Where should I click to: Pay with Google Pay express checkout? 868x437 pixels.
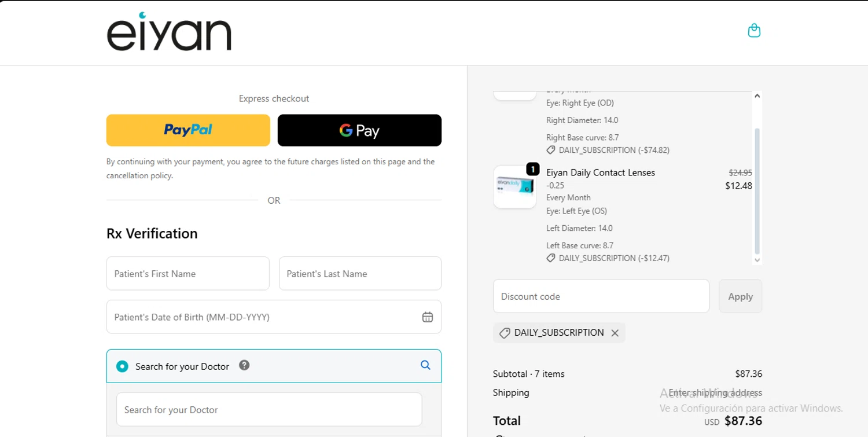click(359, 130)
